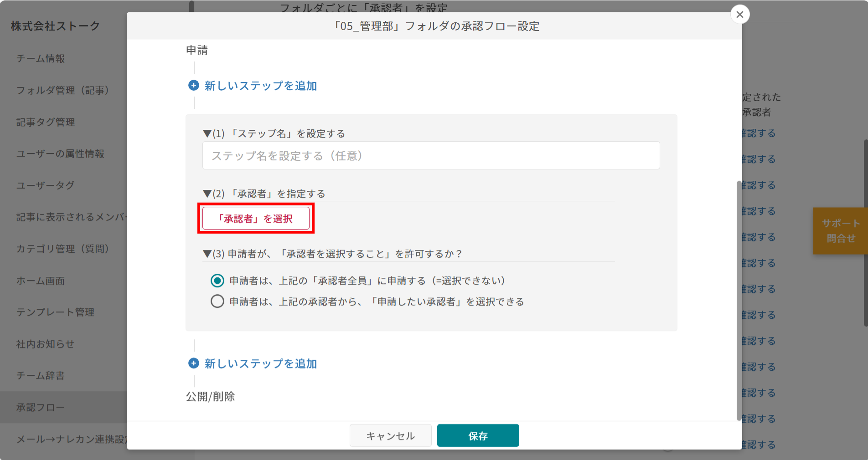The width and height of the screenshot is (868, 460).
Task: Close the approval flow settings dialog
Action: pyautogui.click(x=739, y=15)
